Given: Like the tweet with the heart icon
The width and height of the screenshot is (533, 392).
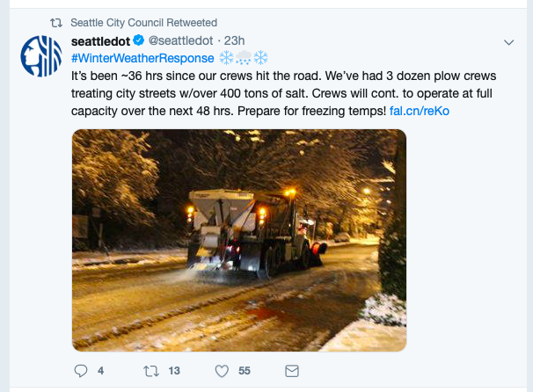Looking at the screenshot, I should click(222, 371).
